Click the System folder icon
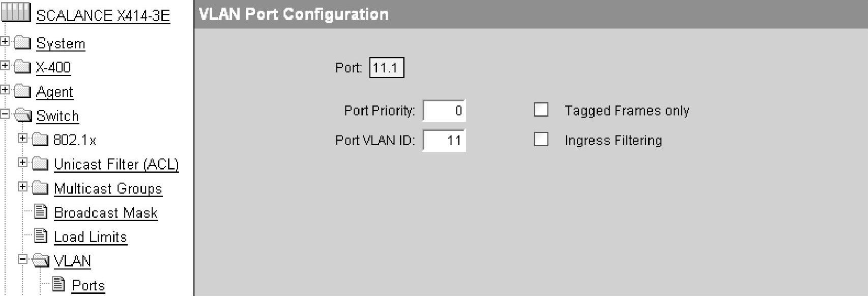This screenshot has height=296, width=868. [22, 42]
